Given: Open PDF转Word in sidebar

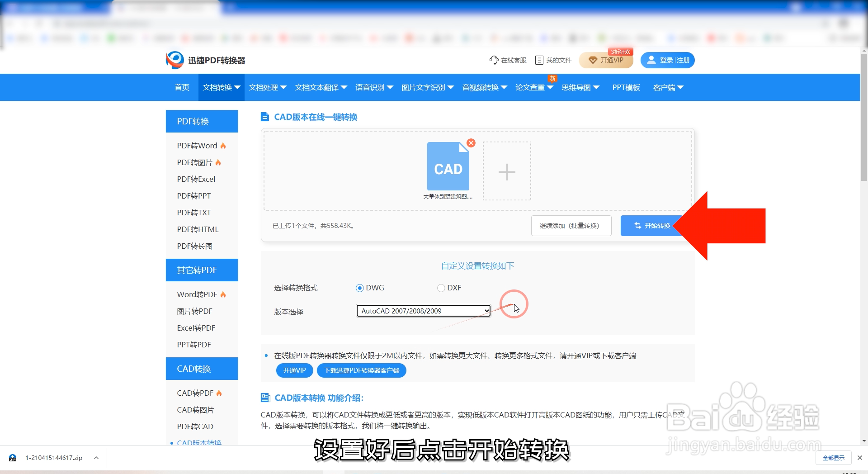Looking at the screenshot, I should (197, 146).
